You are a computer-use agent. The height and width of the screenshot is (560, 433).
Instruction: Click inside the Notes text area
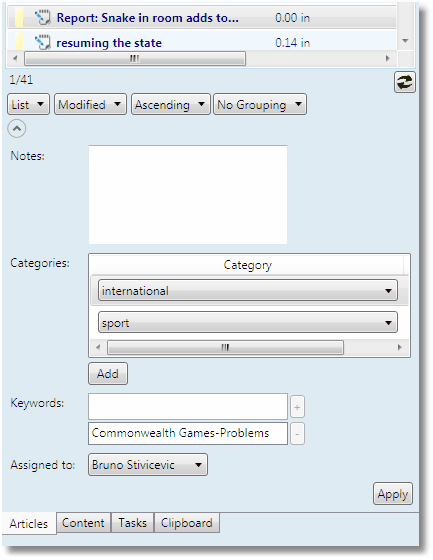point(188,195)
